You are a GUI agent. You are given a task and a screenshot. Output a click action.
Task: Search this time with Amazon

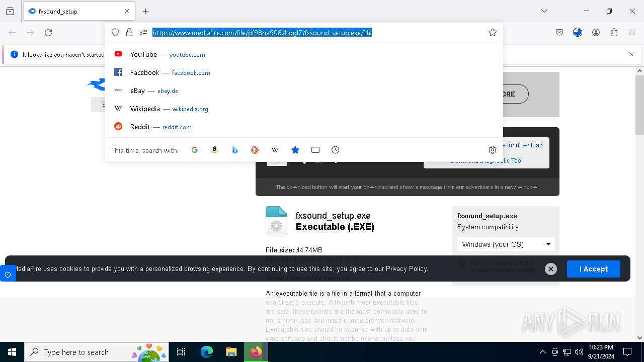pyautogui.click(x=215, y=150)
